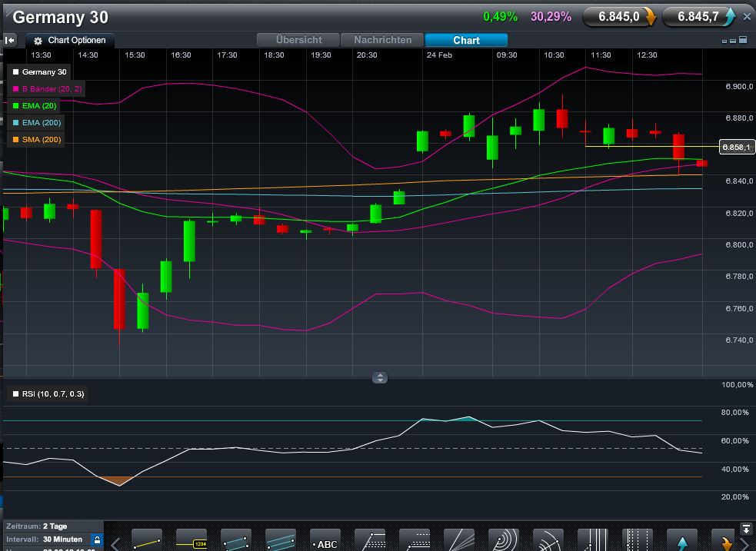Open the Übersicht tab
Screen dimensions: 756x551
pyautogui.click(x=298, y=40)
